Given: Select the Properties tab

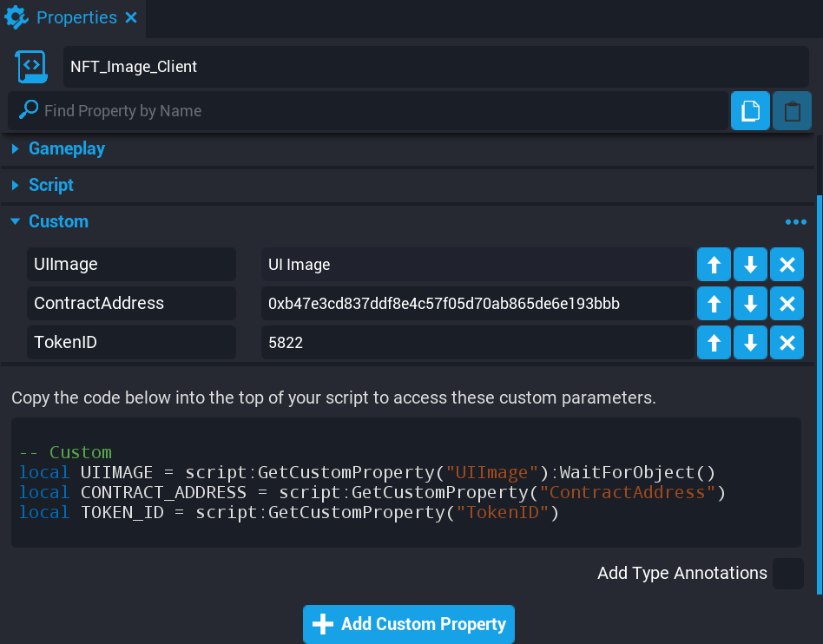Looking at the screenshot, I should point(77,17).
